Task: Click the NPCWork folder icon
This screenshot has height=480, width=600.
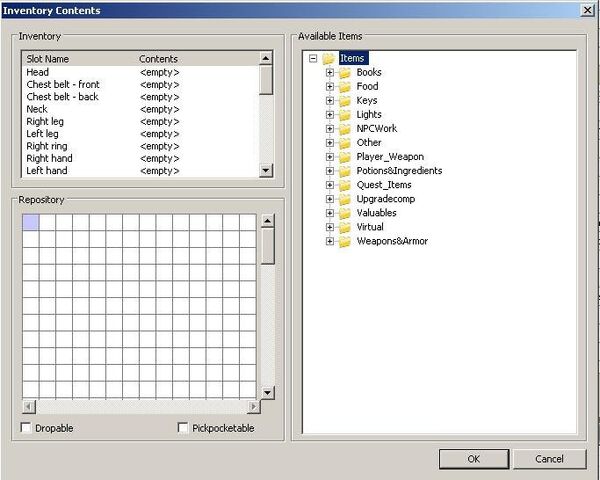Action: pos(345,129)
